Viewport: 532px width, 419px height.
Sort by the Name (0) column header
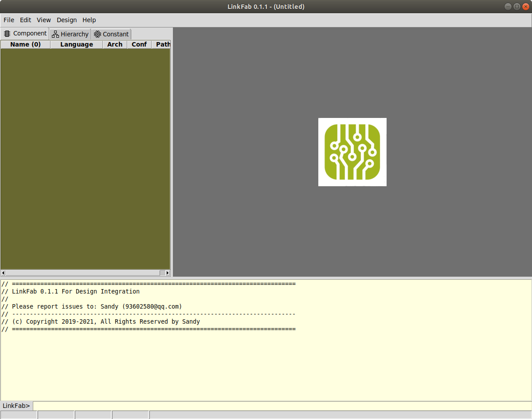(x=25, y=44)
